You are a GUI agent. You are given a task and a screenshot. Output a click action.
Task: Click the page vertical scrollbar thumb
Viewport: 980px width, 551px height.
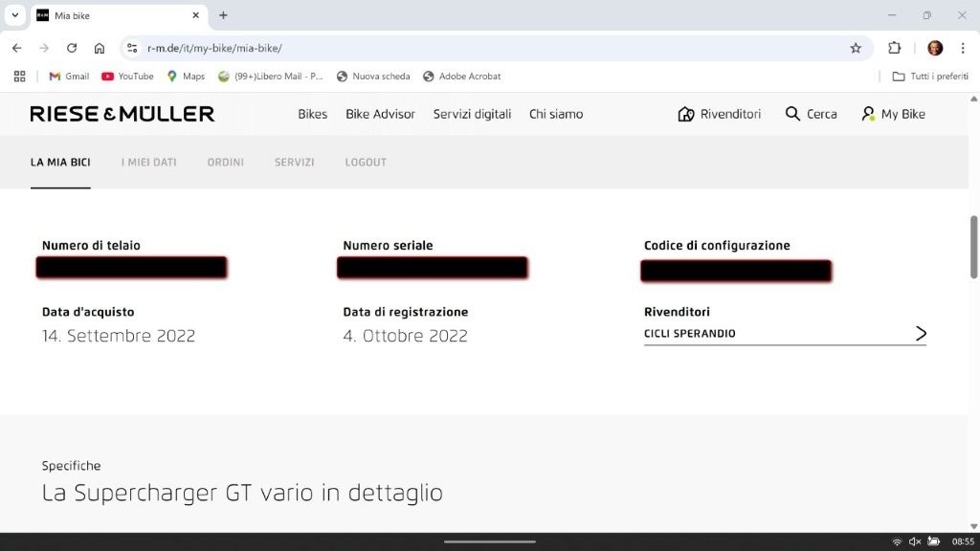pos(973,247)
